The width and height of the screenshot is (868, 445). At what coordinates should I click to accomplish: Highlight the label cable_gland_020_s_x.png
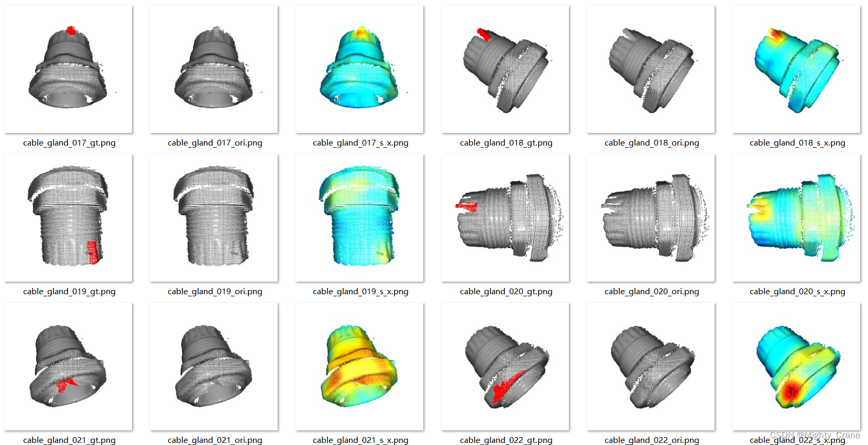[797, 292]
